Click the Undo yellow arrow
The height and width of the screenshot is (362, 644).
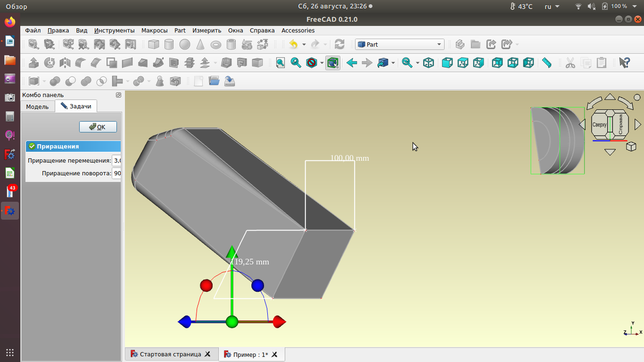293,45
